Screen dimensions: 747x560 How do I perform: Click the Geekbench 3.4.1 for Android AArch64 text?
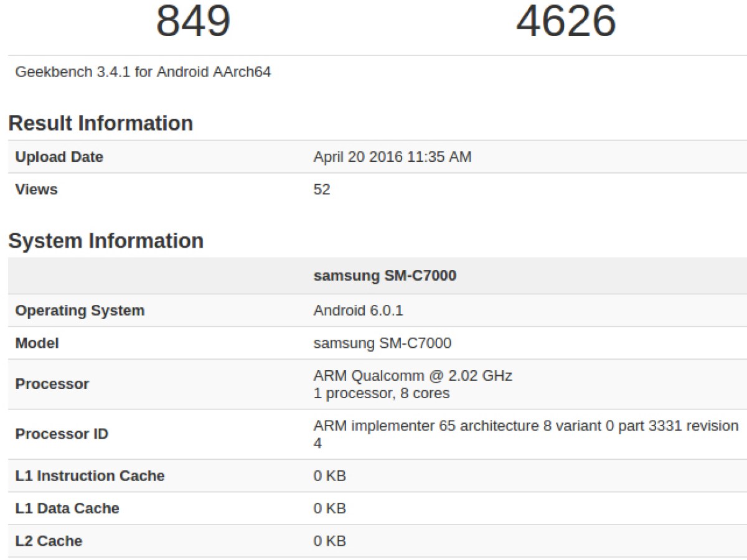pyautogui.click(x=143, y=72)
